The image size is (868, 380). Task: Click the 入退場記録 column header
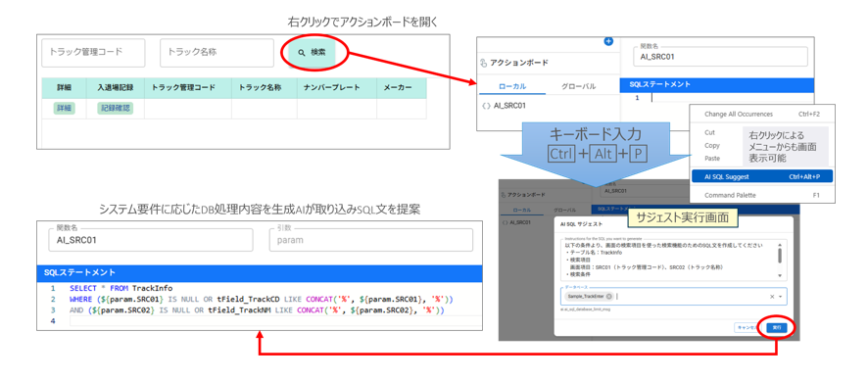coord(116,88)
